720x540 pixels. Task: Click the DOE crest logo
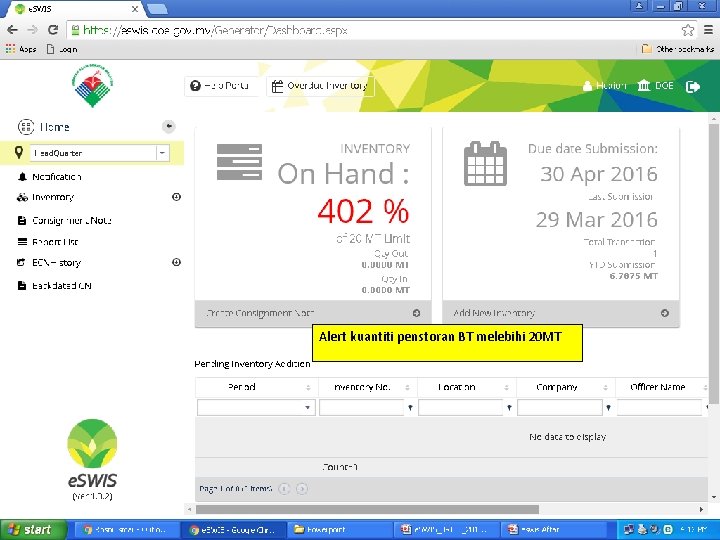92,86
